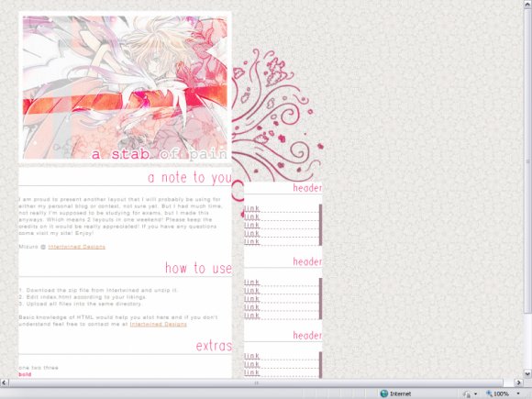Click the zoom magnifier icon in status bar
Screen dimensions: 532x399
(x=489, y=393)
